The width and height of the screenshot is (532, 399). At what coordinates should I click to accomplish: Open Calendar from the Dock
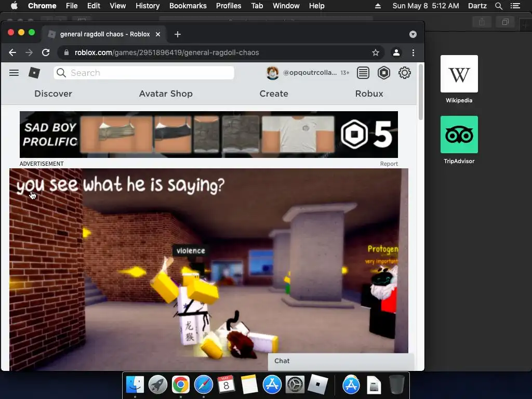(226, 385)
